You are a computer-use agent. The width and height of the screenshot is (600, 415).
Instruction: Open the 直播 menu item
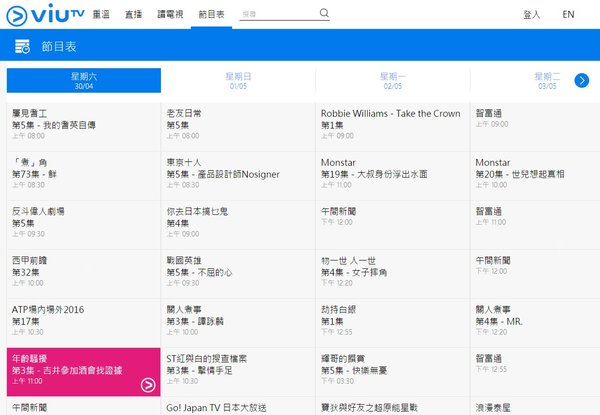pyautogui.click(x=134, y=15)
